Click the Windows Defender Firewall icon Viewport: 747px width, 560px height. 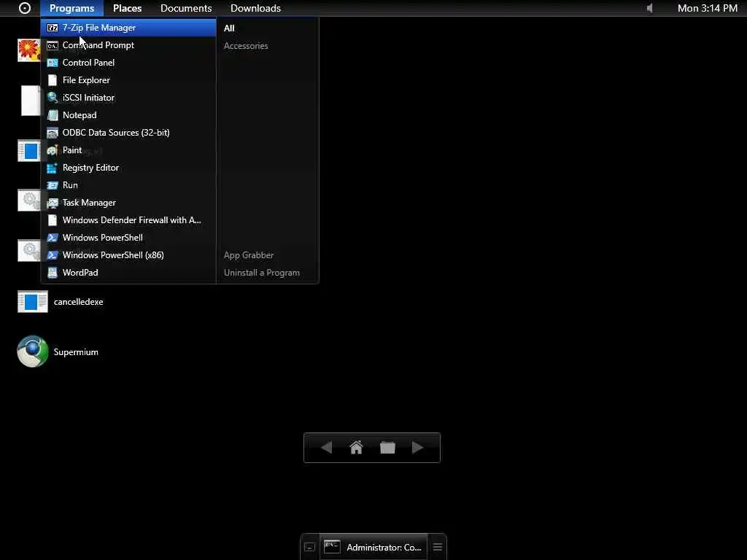tap(53, 220)
